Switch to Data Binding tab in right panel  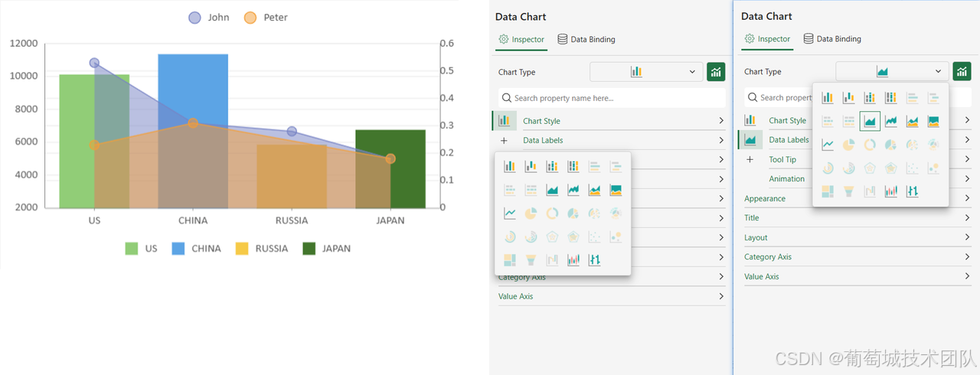(x=832, y=39)
